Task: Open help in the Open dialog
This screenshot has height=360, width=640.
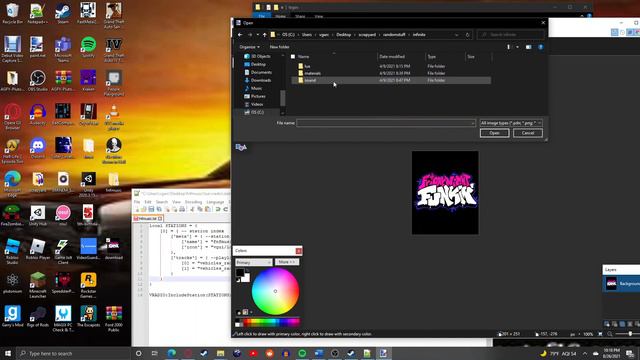Action: [540, 47]
